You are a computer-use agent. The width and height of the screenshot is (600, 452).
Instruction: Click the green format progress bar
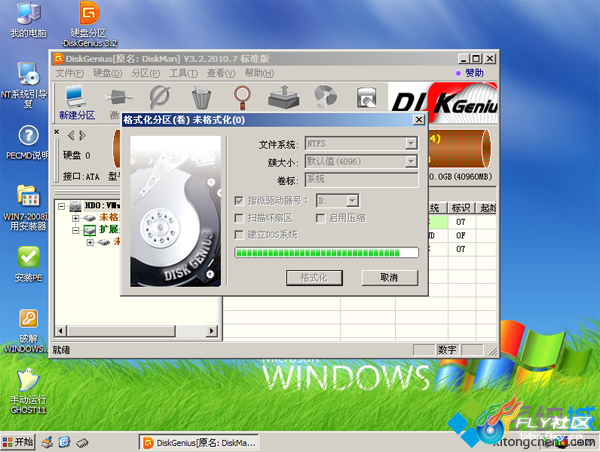click(x=326, y=253)
